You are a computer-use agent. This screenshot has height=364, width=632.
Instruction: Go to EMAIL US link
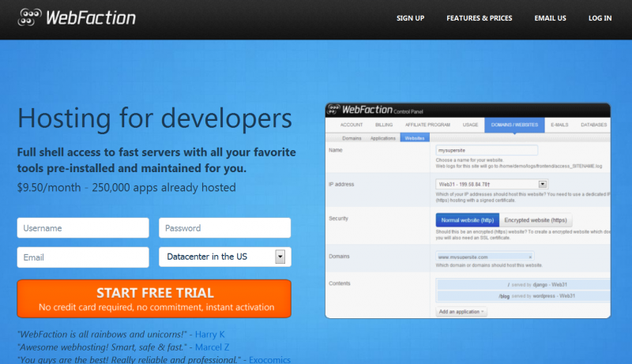tap(550, 18)
